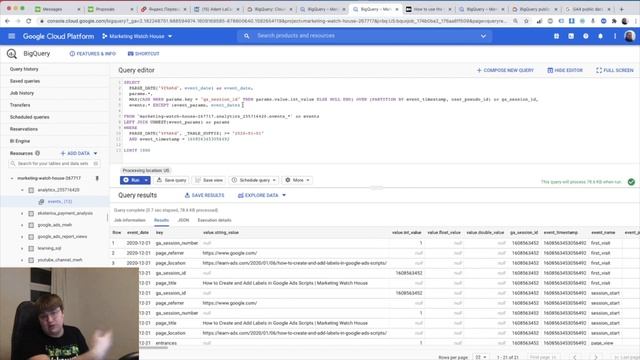
Task: Open the Help question mark icon
Action: coord(586,36)
